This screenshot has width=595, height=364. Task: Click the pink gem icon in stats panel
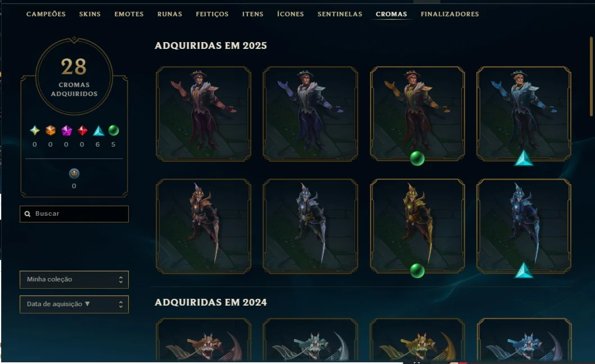(x=66, y=131)
